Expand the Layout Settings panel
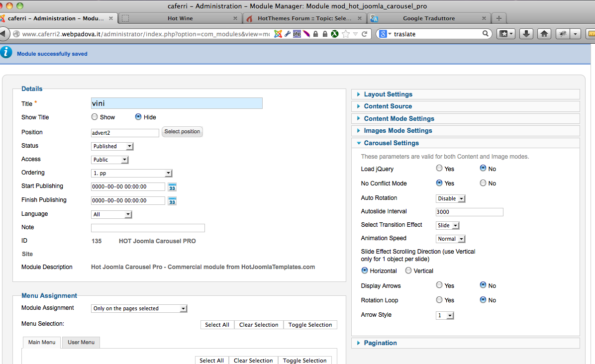Viewport: 595px width, 364px height. [466, 94]
